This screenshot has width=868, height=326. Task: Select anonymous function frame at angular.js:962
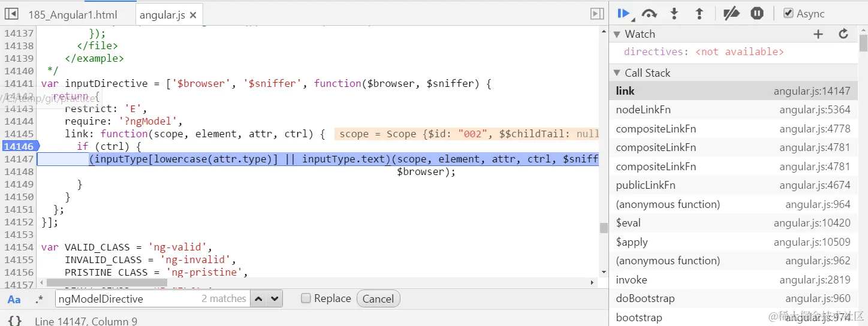[733, 261]
